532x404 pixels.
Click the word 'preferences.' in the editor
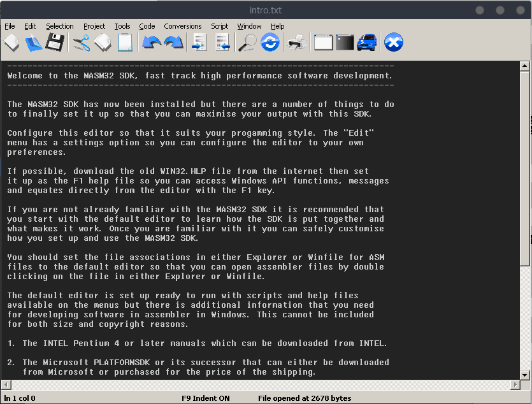click(x=36, y=152)
